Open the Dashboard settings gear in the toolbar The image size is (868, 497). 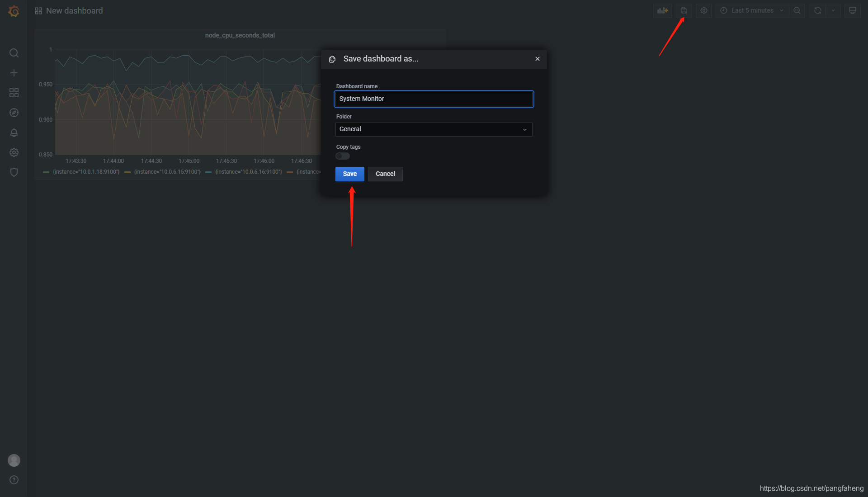pyautogui.click(x=704, y=10)
